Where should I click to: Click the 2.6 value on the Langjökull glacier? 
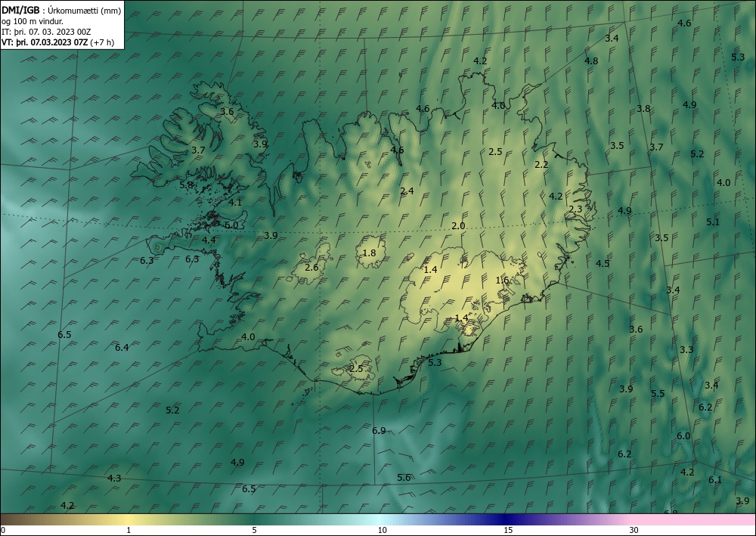click(x=312, y=267)
